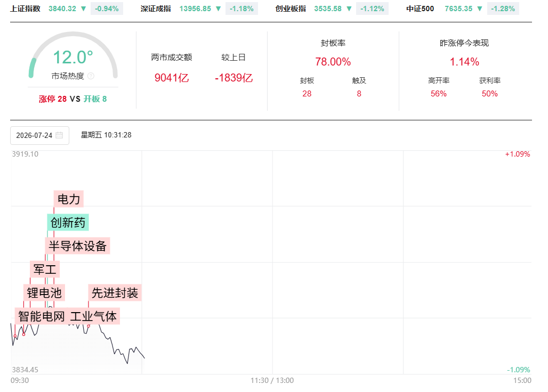Click the 开板 8 count link
548x392 pixels.
click(95, 99)
